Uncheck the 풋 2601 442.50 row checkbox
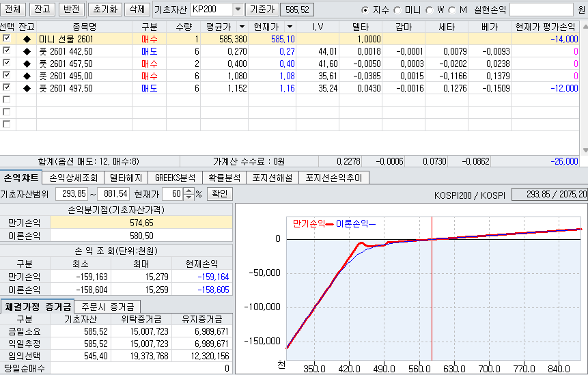The width and height of the screenshot is (588, 375). coord(6,51)
